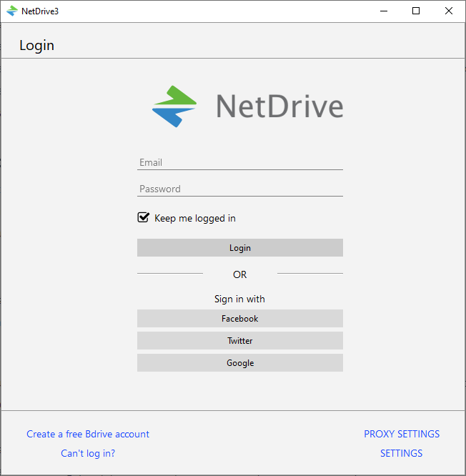Open the SETTINGS link

click(x=402, y=453)
